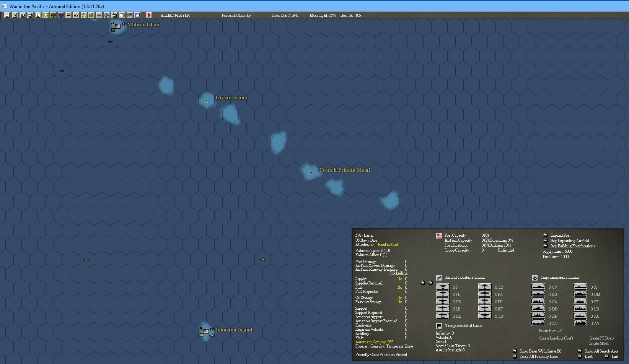Click the red play arrow end-turn icon
629x364 pixels.
(149, 15)
